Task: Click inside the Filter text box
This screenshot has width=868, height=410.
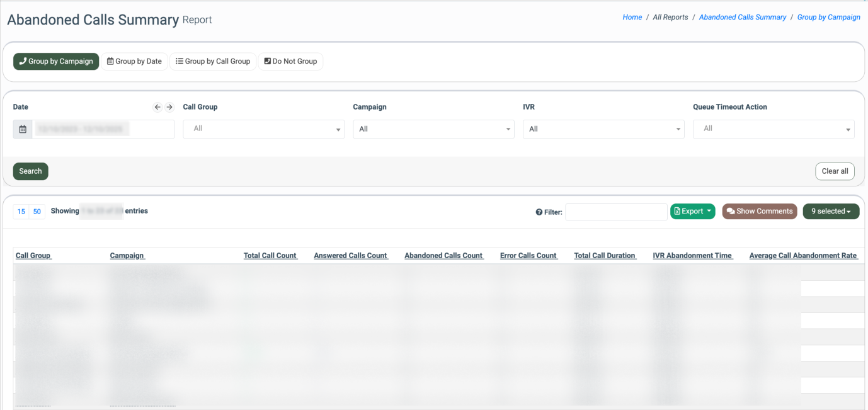Action: 615,212
